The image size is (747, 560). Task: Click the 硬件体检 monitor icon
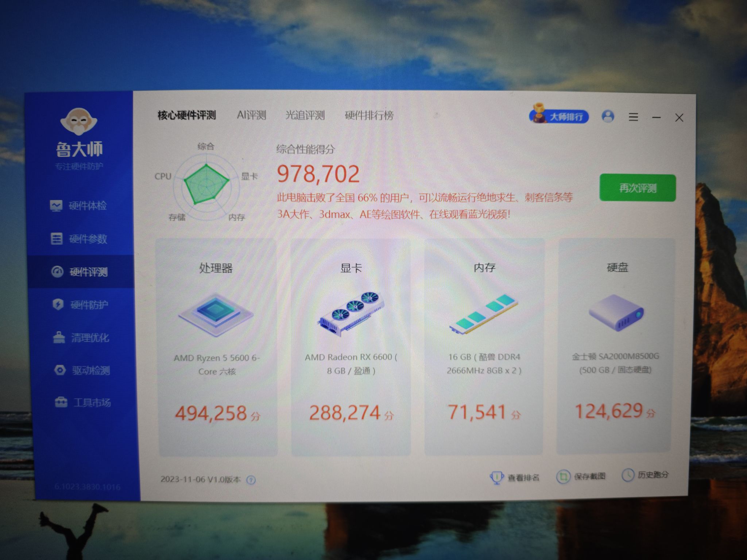pyautogui.click(x=56, y=206)
